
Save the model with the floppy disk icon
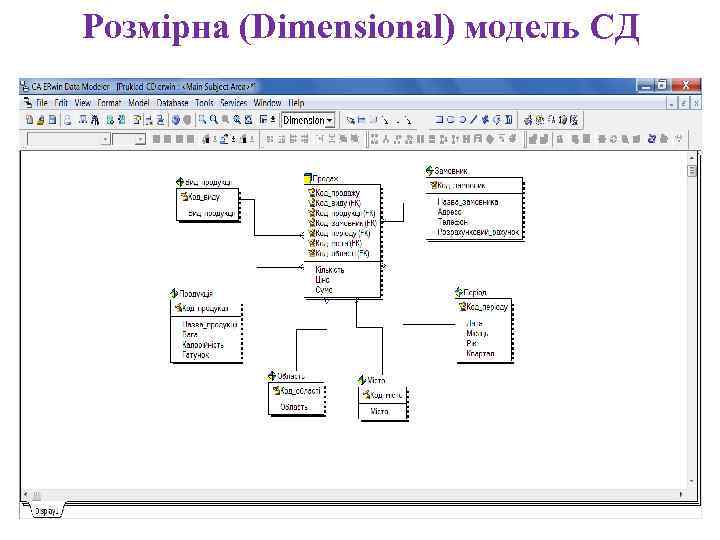click(x=52, y=120)
